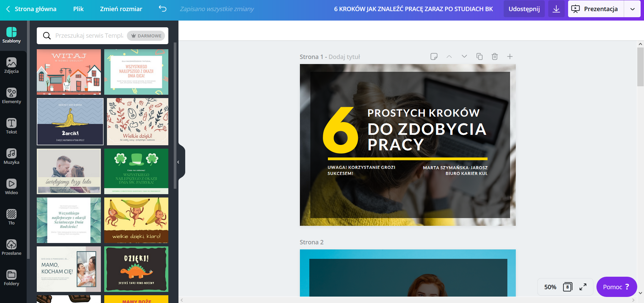Duplicate page 1 using copy icon

[x=479, y=57]
